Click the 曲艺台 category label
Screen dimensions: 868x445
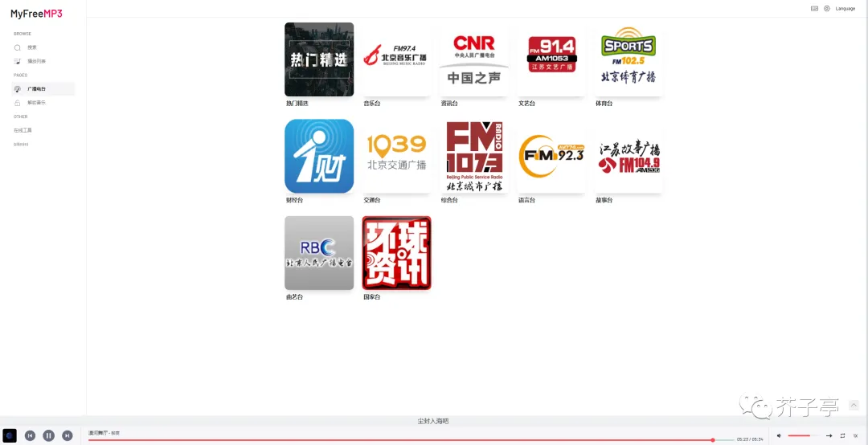(294, 297)
